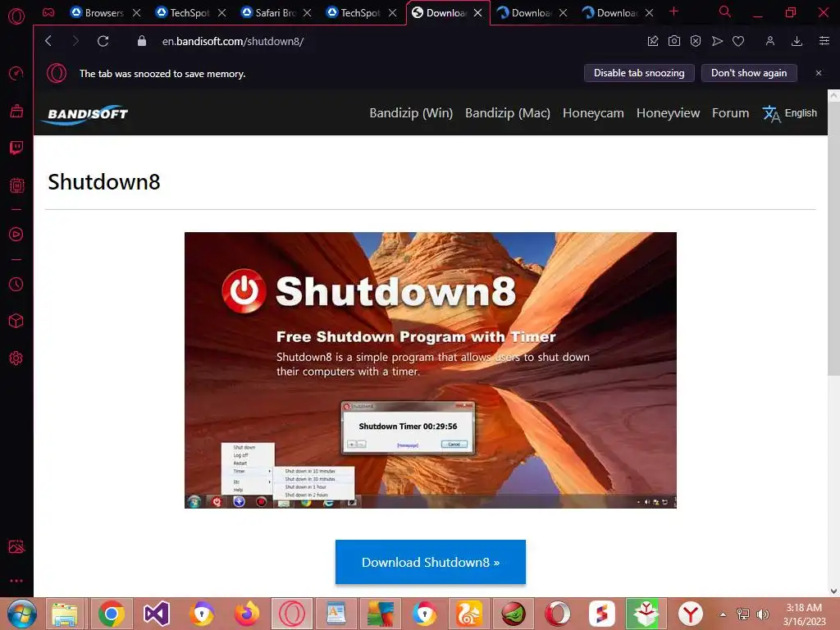Click Disable tab snoozing button
Image resolution: width=840 pixels, height=630 pixels.
click(x=638, y=73)
